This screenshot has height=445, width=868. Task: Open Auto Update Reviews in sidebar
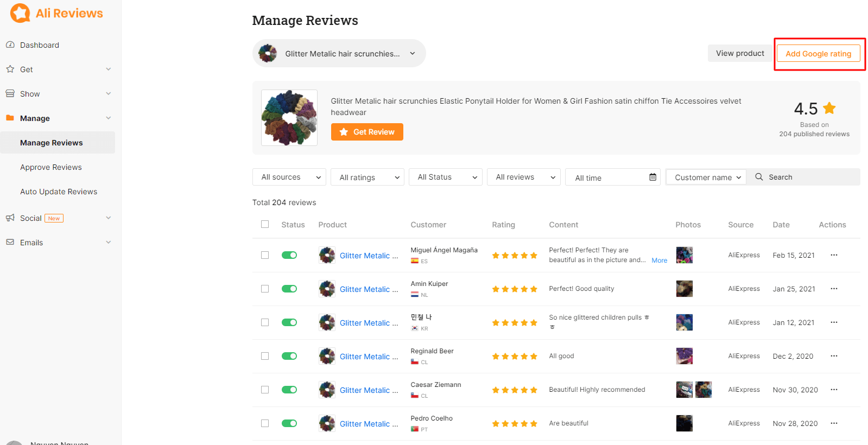58,192
